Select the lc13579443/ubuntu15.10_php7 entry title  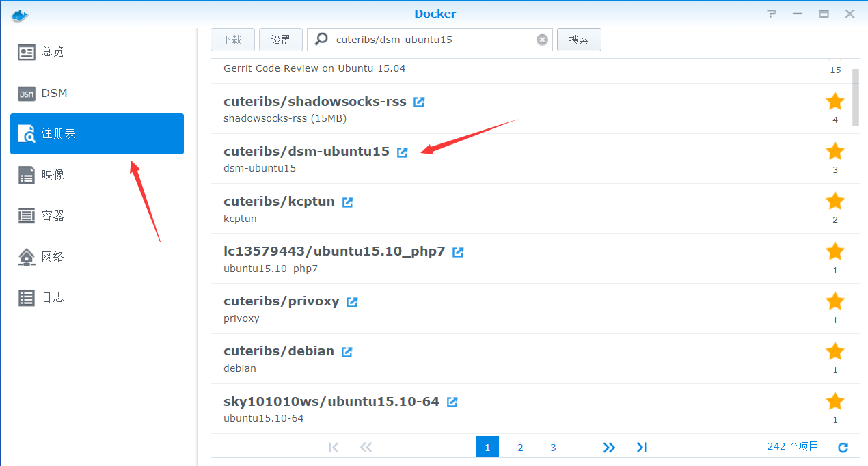click(x=334, y=251)
